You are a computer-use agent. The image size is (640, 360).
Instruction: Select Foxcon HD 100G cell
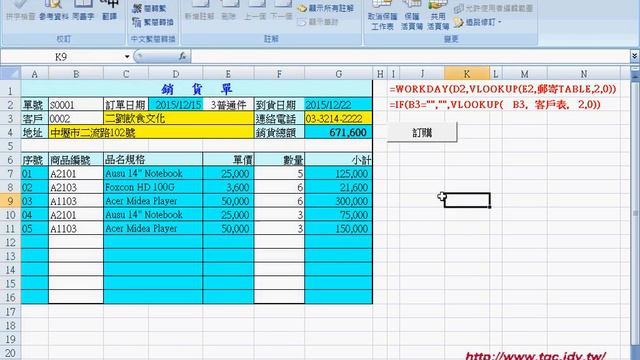[153, 187]
